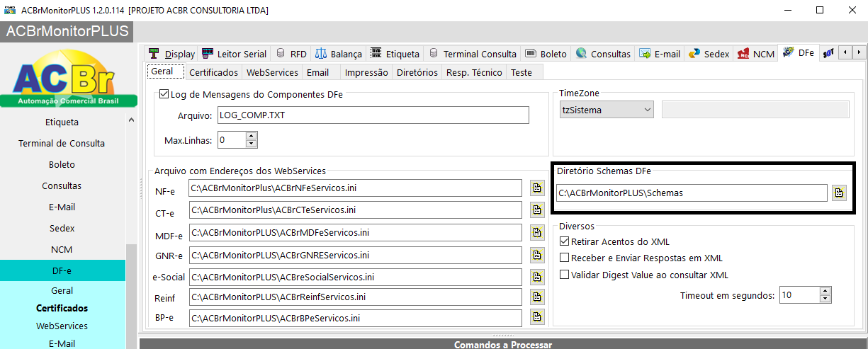
Task: Open Certificados under DF-e in the sidebar
Action: pyautogui.click(x=62, y=308)
